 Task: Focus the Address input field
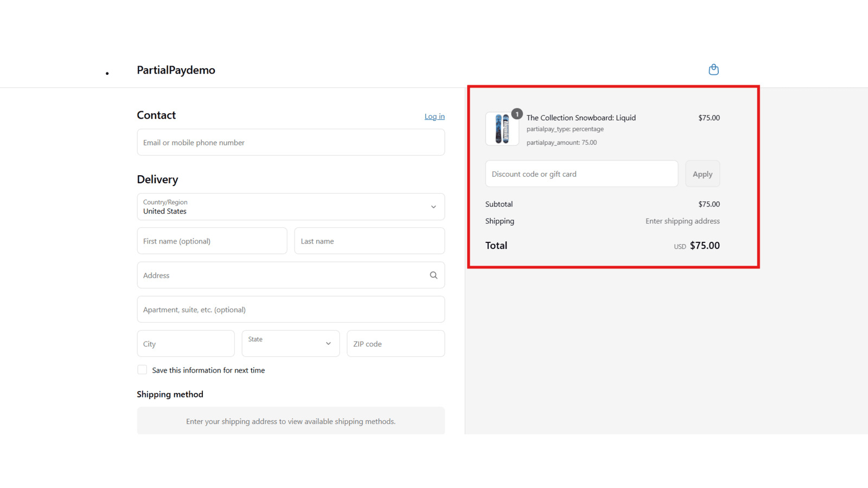282,275
